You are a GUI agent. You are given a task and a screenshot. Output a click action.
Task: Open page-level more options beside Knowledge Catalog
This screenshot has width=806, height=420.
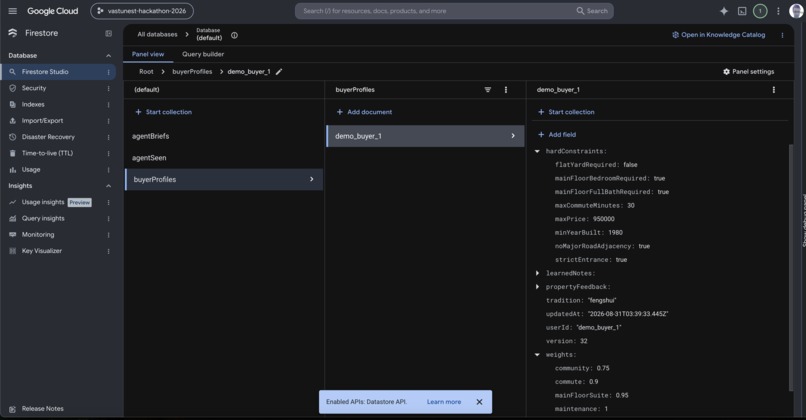(x=782, y=35)
